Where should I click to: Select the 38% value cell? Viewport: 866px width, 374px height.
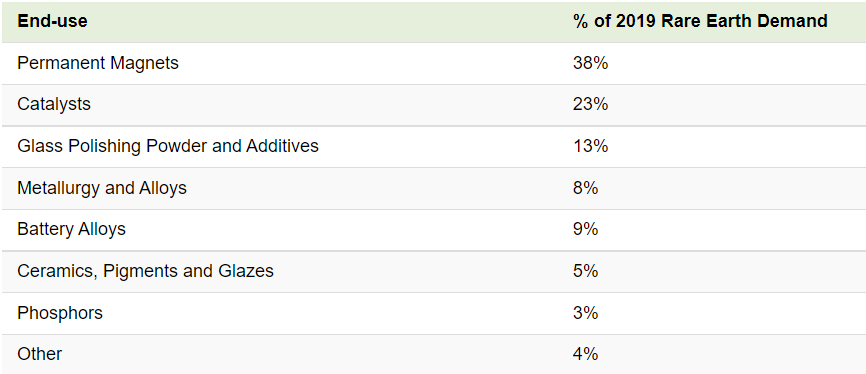pyautogui.click(x=590, y=64)
